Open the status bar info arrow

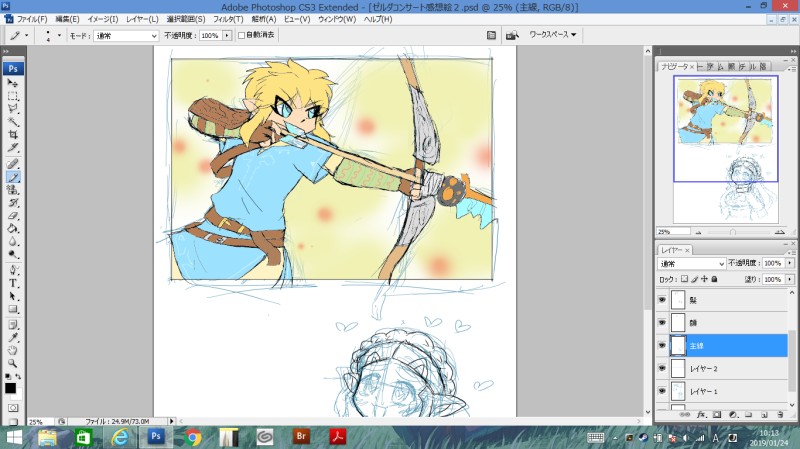click(x=171, y=421)
